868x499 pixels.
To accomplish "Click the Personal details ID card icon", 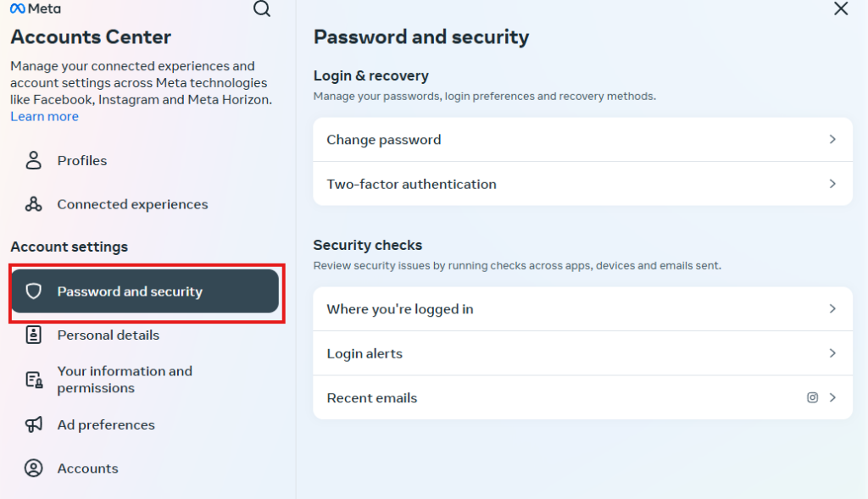I will [33, 335].
